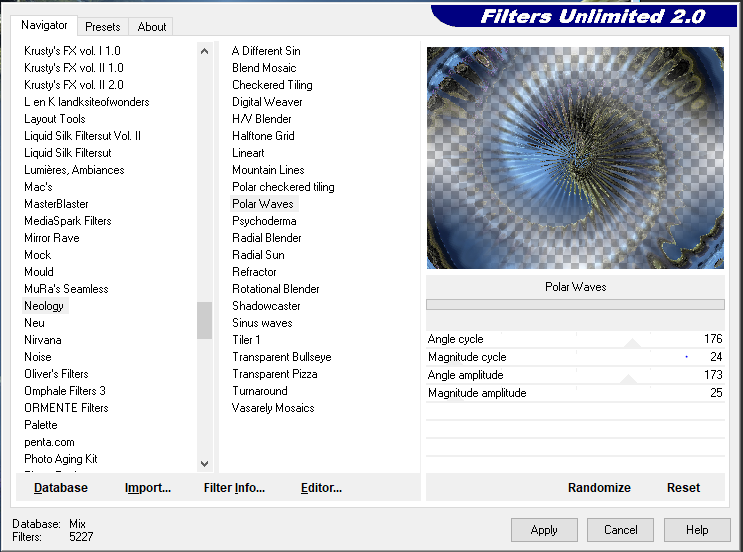
Task: Choose the A Different Sin filter
Action: (x=266, y=51)
